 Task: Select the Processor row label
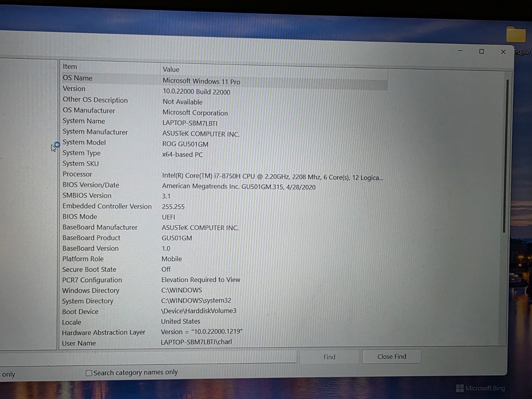pos(77,174)
